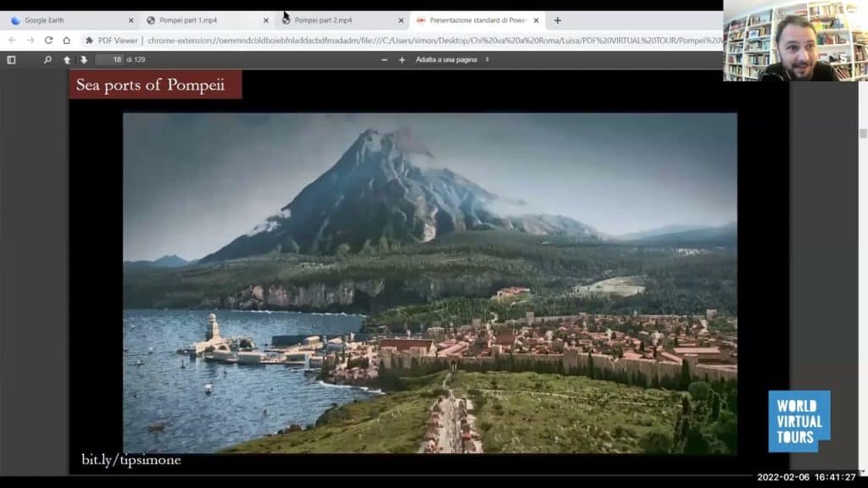Click the bit.ly/tipsimone link text
868x488 pixels.
(x=131, y=460)
